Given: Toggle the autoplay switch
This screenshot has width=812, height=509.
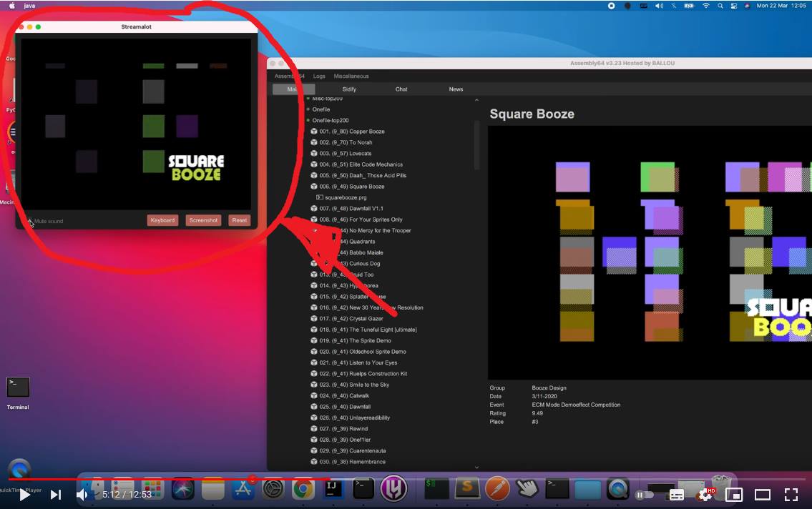Looking at the screenshot, I should click(644, 495).
